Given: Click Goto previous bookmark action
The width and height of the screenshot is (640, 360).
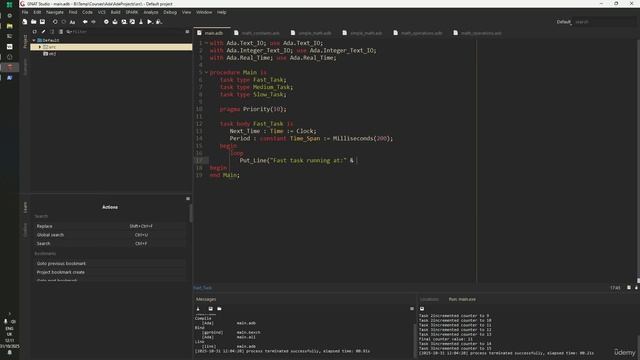Looking at the screenshot, I should [x=109, y=264].
